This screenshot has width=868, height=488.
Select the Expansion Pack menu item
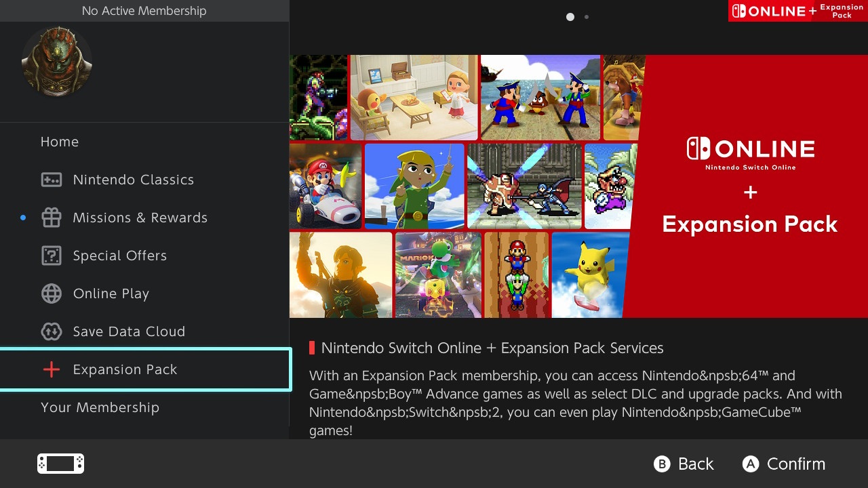tap(145, 369)
